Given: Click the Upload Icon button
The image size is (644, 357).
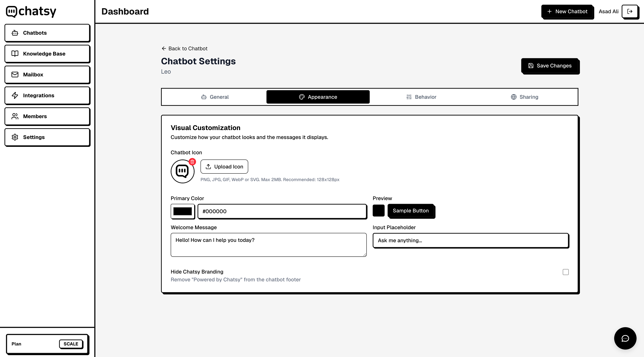Looking at the screenshot, I should [x=224, y=167].
